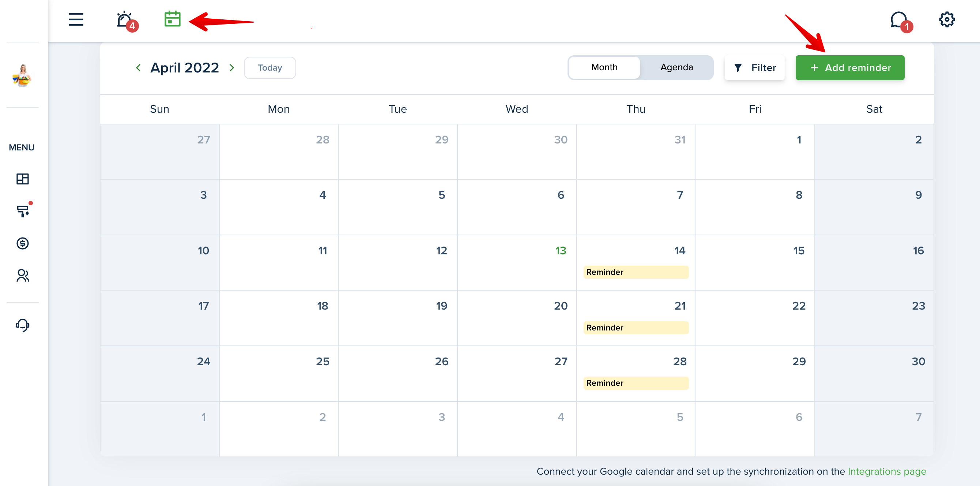Screen dimensions: 980x486
Task: Open the Integrations page link
Action: [887, 471]
